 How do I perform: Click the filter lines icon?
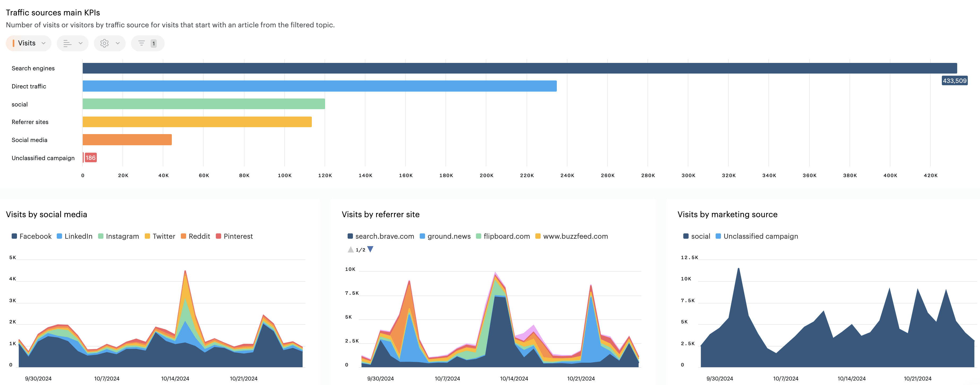pyautogui.click(x=142, y=44)
